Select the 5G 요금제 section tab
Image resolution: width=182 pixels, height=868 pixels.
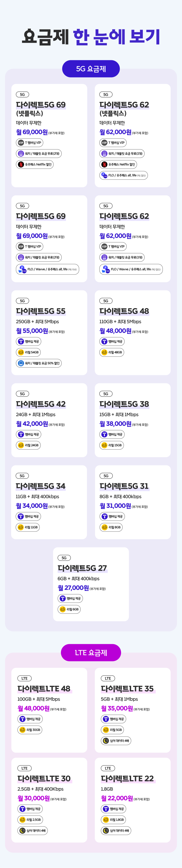91,69
